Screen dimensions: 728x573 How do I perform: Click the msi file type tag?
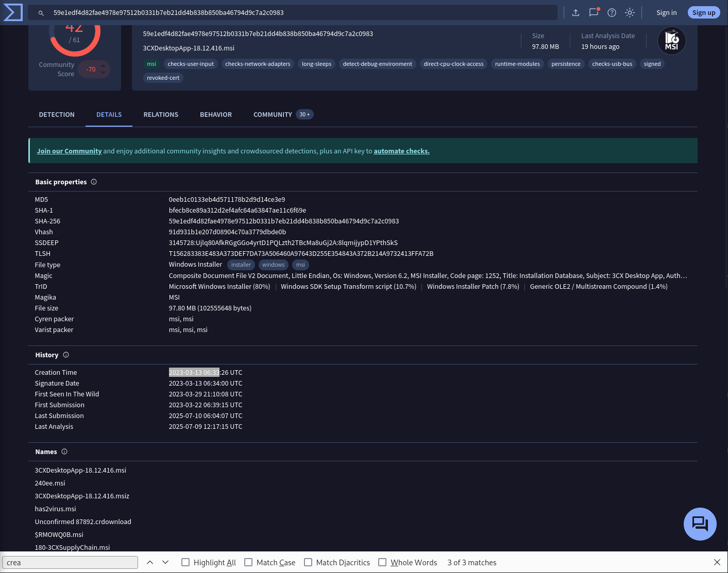300,265
